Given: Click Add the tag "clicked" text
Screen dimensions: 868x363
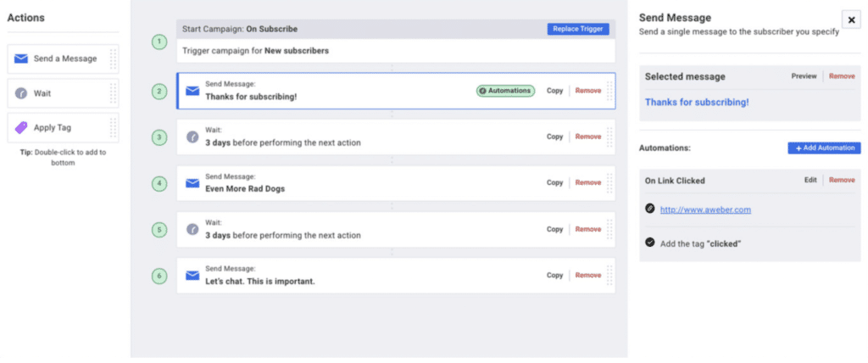Looking at the screenshot, I should 701,243.
